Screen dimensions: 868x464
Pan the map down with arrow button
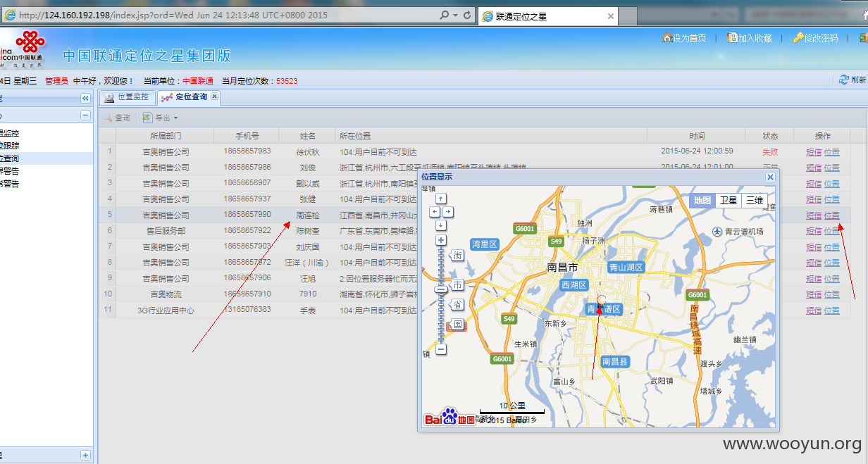click(x=441, y=225)
